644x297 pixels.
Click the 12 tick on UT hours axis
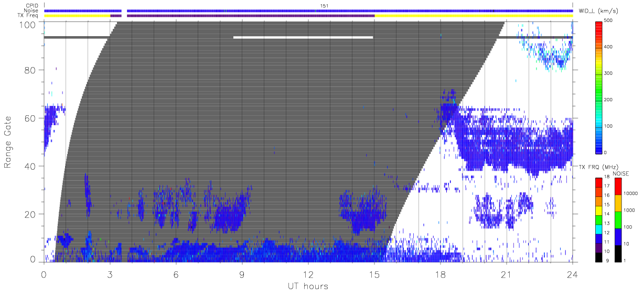pos(308,274)
